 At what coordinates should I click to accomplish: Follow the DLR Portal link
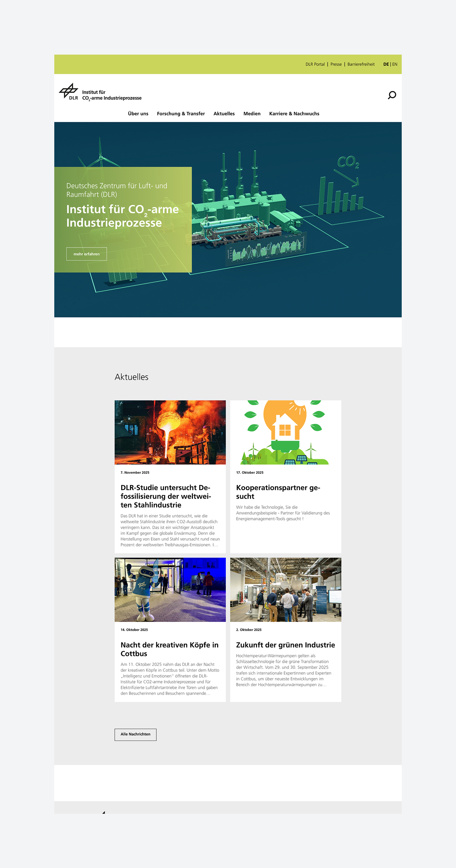click(x=315, y=64)
